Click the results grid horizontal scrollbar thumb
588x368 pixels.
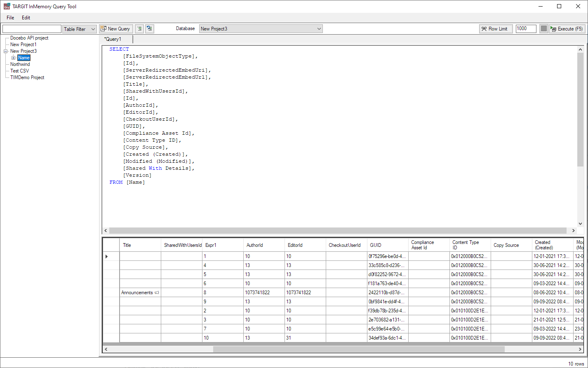(359, 349)
